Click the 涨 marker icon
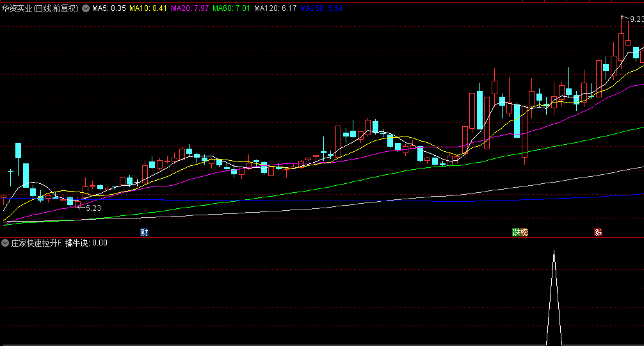644x346 pixels. [x=598, y=233]
